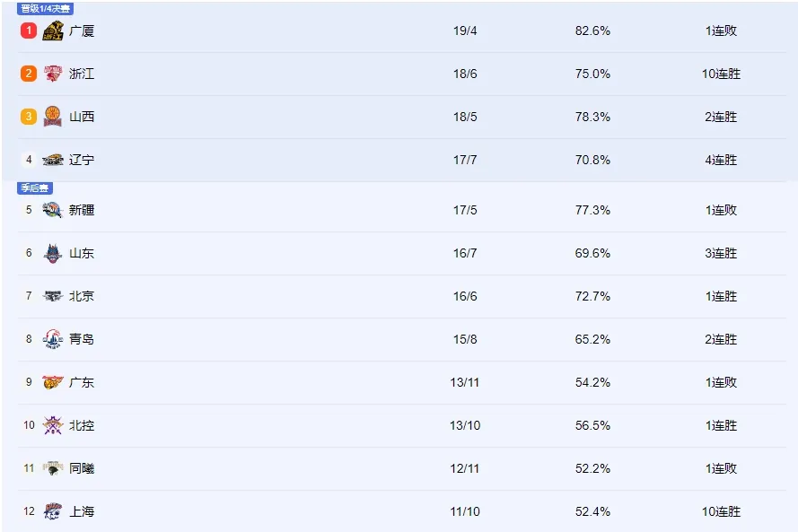This screenshot has width=798, height=532.
Task: Select the 季后赛 label
Action: (35, 188)
